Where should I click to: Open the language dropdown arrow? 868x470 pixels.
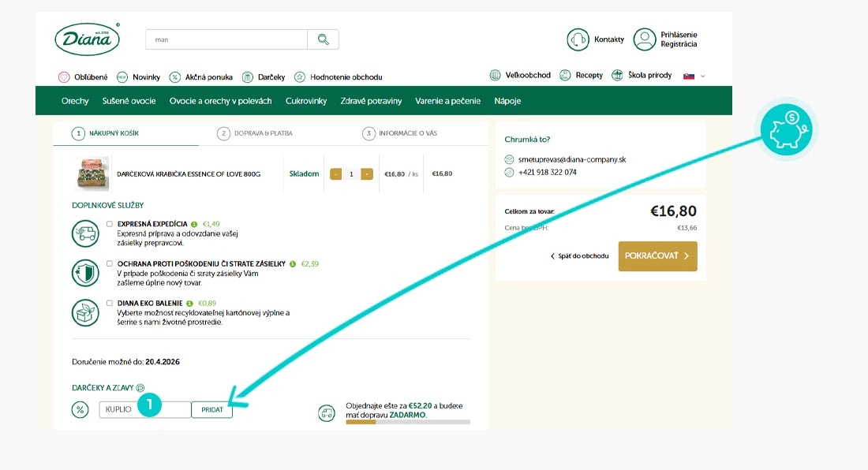click(x=703, y=76)
